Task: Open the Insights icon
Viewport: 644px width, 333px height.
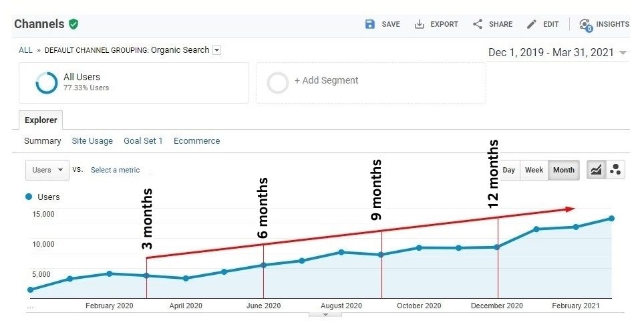Action: click(585, 25)
